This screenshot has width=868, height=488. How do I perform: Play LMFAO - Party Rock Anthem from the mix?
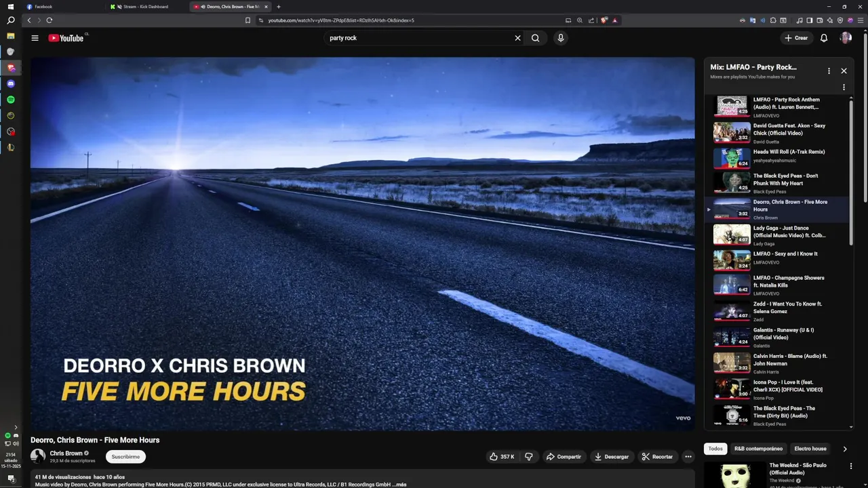coord(778,106)
